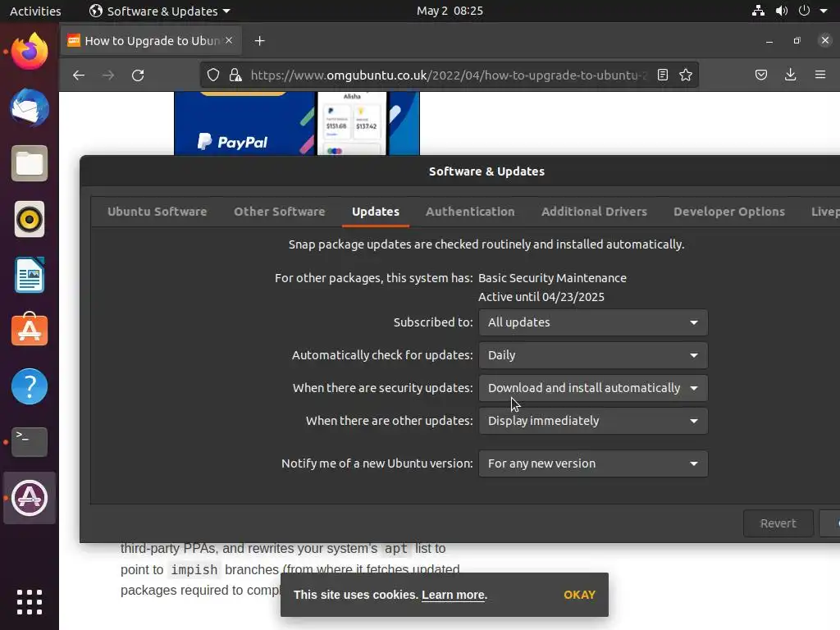The image size is (840, 630).
Task: Select the Updates tab
Action: click(376, 212)
